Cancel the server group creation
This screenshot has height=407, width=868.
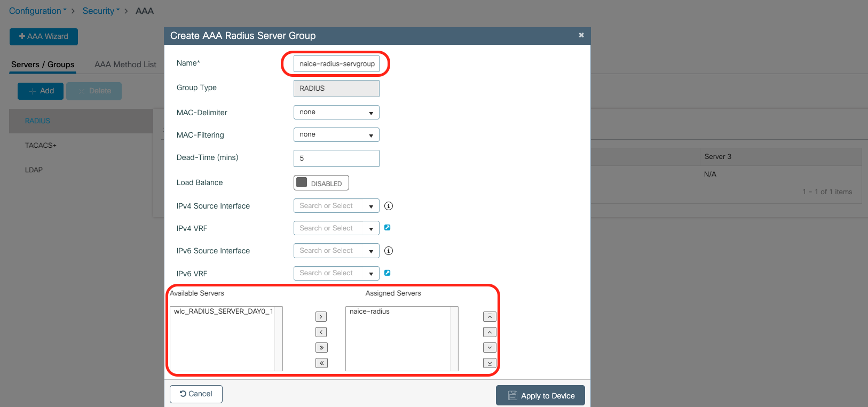click(x=196, y=394)
